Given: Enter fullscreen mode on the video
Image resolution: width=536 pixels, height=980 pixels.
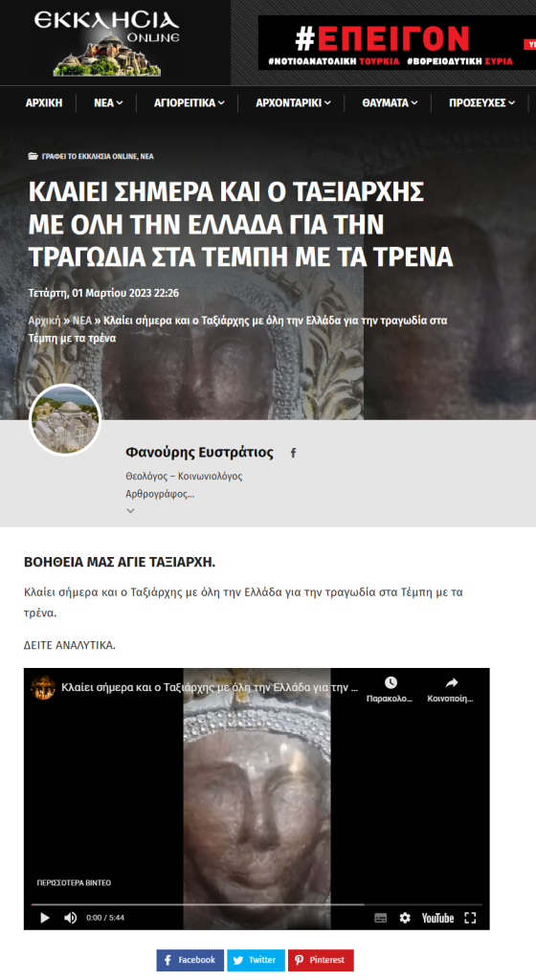Looking at the screenshot, I should pyautogui.click(x=470, y=918).
